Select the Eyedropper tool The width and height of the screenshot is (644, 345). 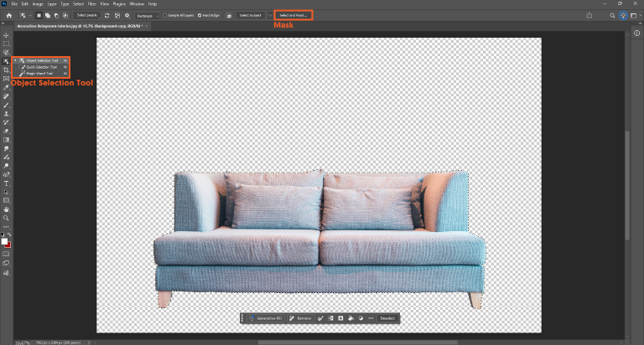(6, 87)
